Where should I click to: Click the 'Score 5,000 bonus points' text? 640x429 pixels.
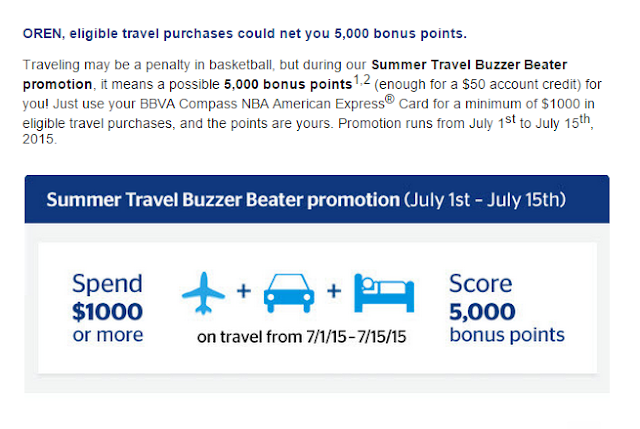(507, 308)
